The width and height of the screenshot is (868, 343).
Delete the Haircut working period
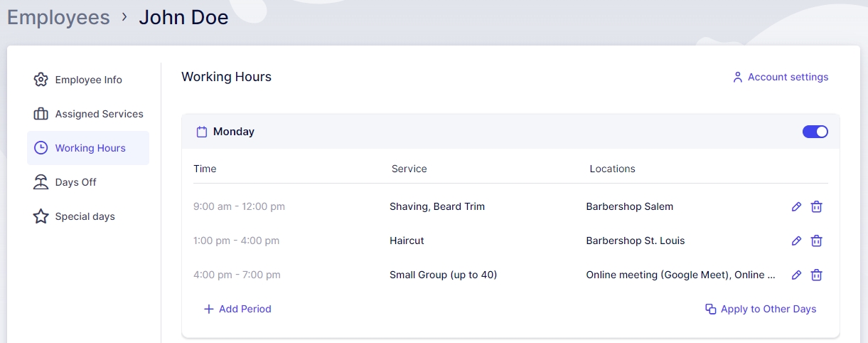[817, 241]
